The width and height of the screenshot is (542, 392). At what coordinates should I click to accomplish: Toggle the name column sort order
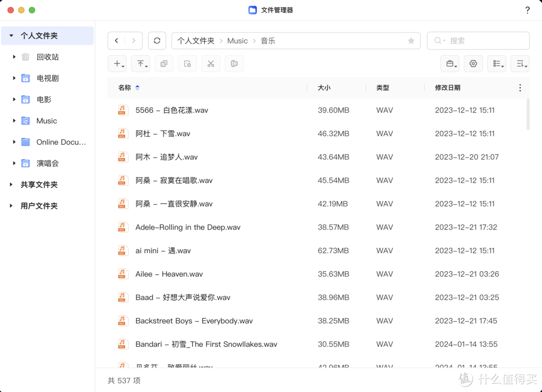[x=137, y=87]
